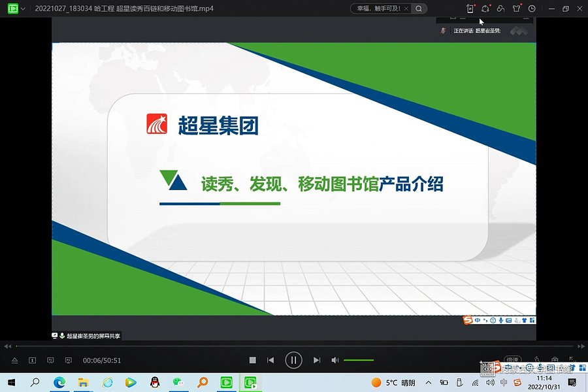Open system volume tray icon
588x392 pixels.
490,383
